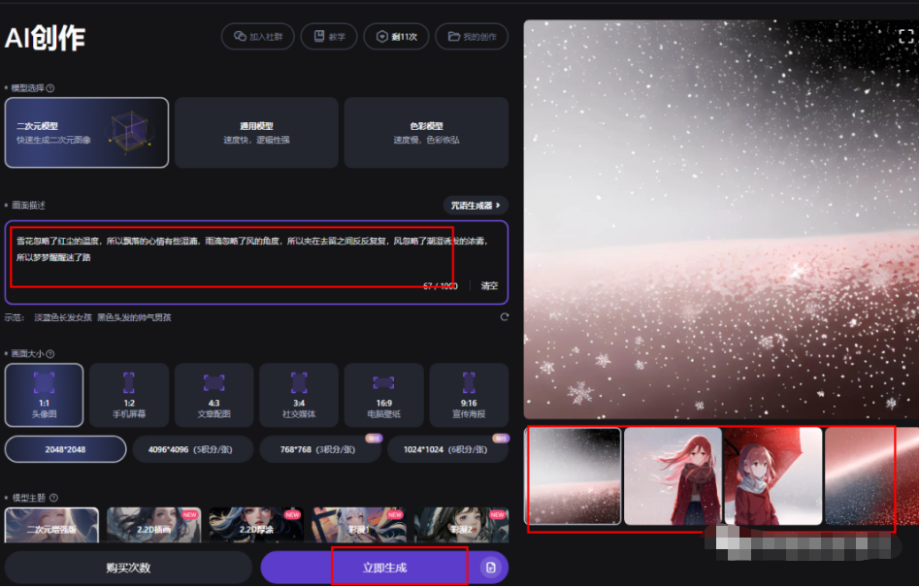Select the 色彩模型 model option
Viewport: 919px width, 588px height.
click(425, 130)
